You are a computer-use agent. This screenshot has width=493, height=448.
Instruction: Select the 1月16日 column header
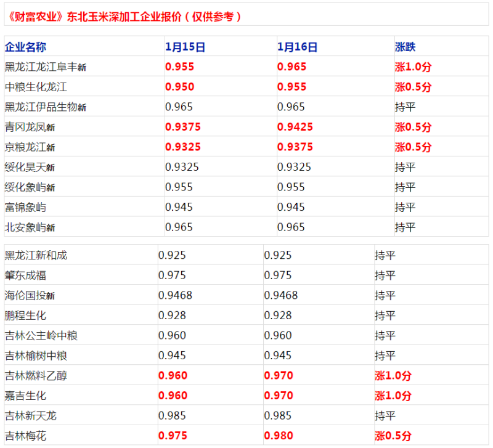click(x=298, y=47)
